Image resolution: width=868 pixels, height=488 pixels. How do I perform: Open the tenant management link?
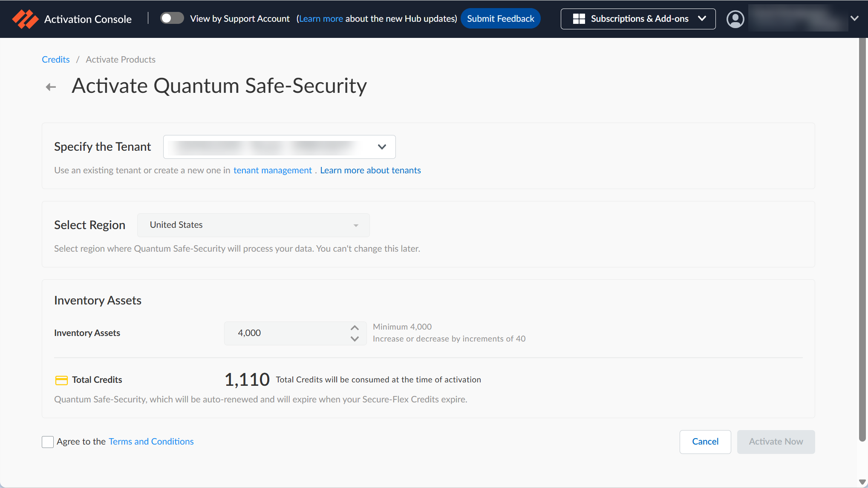(x=272, y=170)
